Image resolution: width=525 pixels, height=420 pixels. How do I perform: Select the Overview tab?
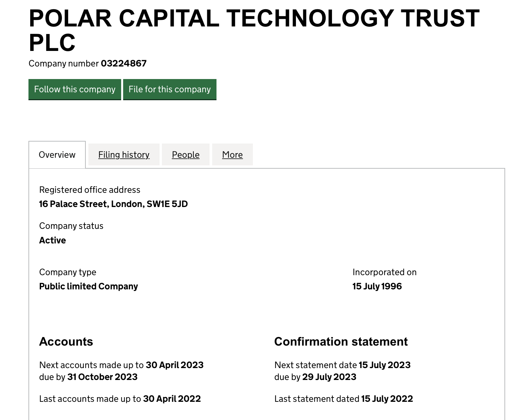point(57,155)
